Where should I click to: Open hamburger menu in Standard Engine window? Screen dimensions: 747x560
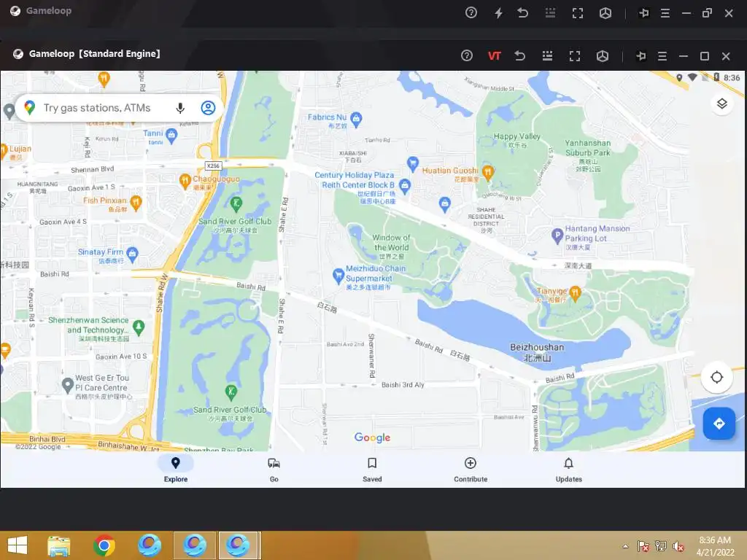pyautogui.click(x=662, y=56)
